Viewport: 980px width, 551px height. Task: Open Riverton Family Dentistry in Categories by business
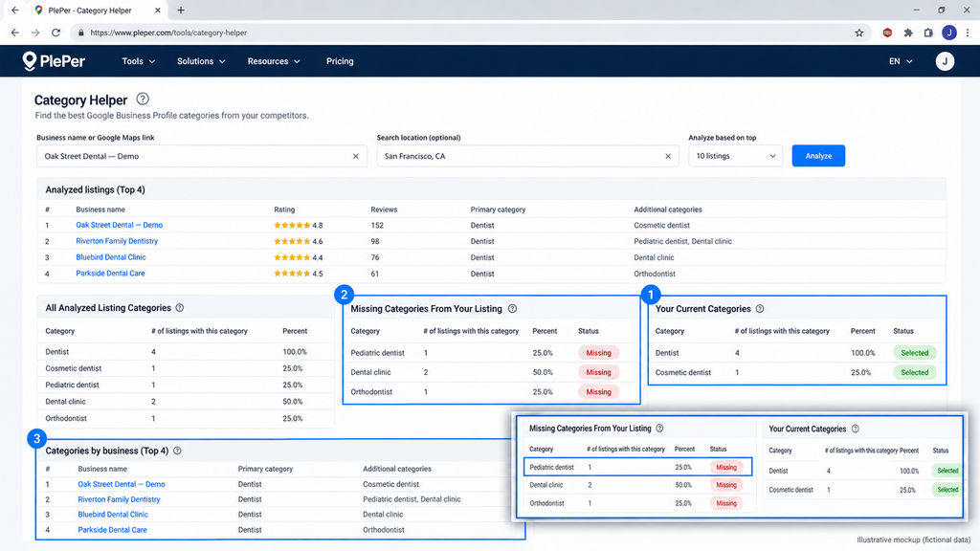point(119,499)
